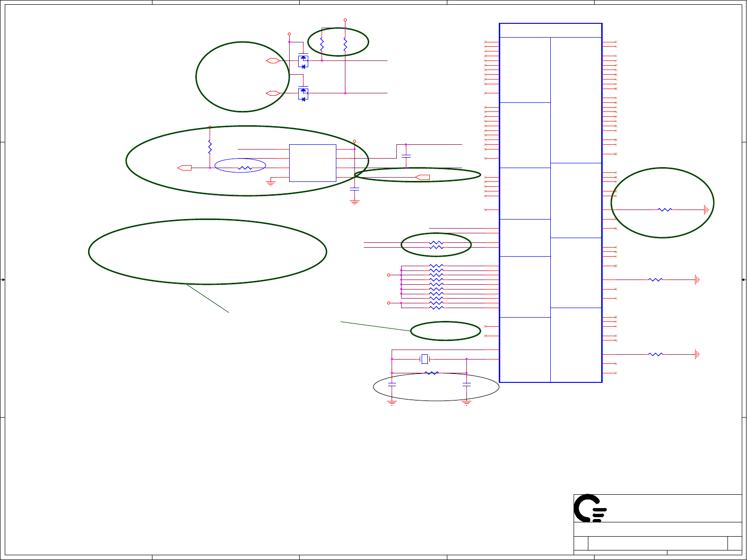Screen dimensions: 747x560
Task: Click lower power node left of resistor array
Action: 388,303
